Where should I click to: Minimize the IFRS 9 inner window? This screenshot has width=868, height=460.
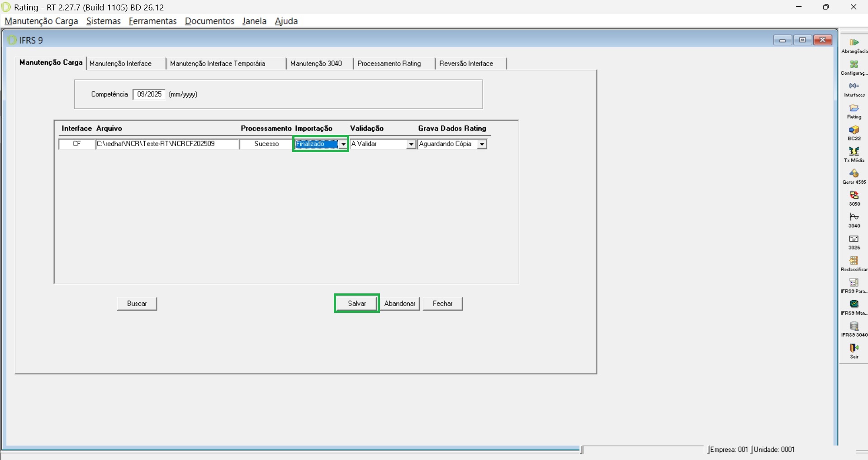coord(783,40)
